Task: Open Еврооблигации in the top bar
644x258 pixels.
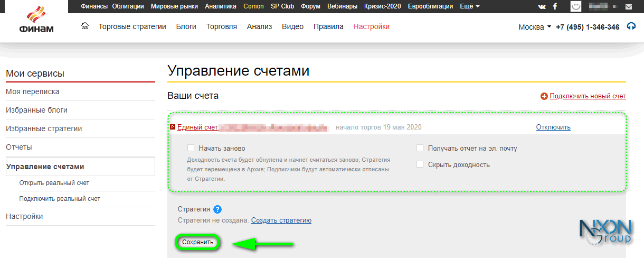Action: (430, 6)
